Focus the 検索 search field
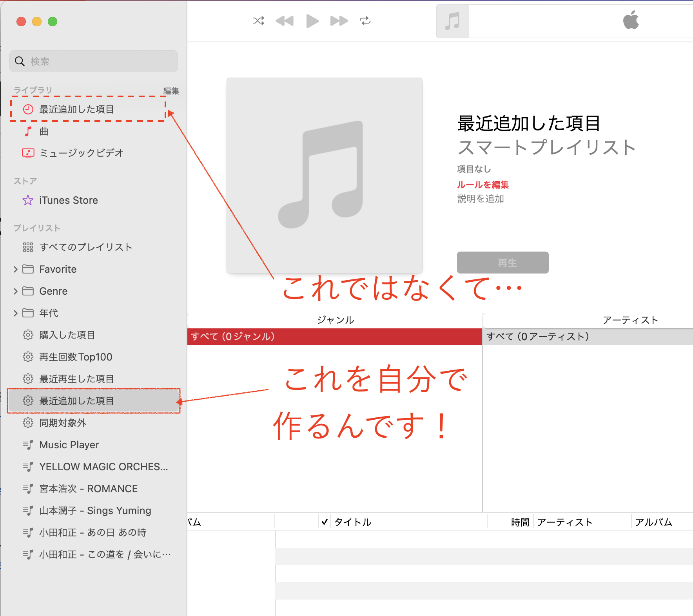The width and height of the screenshot is (693, 616). [94, 61]
